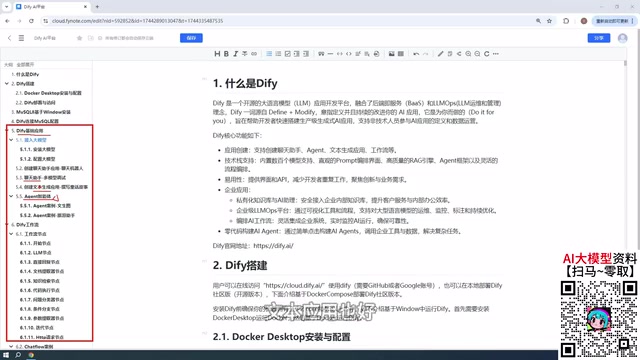The image size is (640, 360).
Task: Click the 全部展开 expand-all outline label
Action: 25,64
